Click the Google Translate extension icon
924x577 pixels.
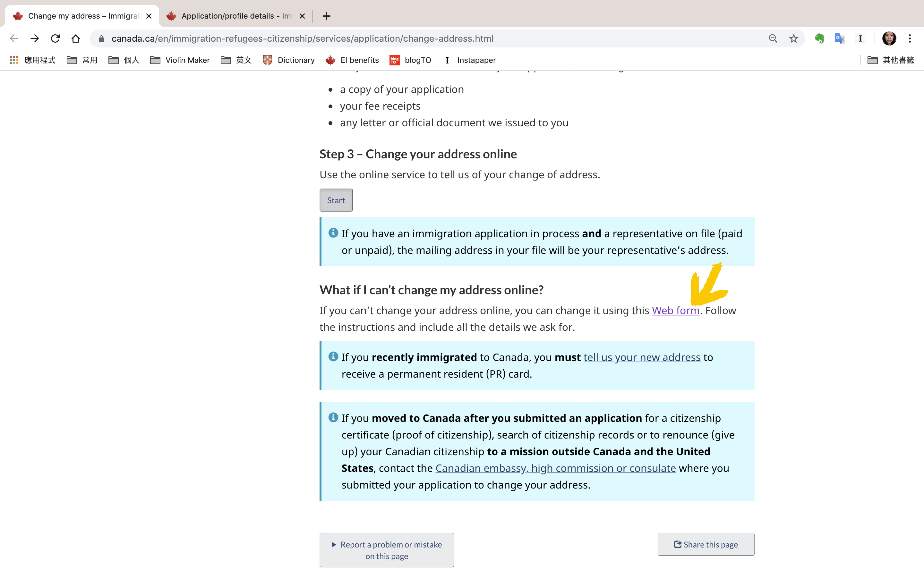point(840,38)
